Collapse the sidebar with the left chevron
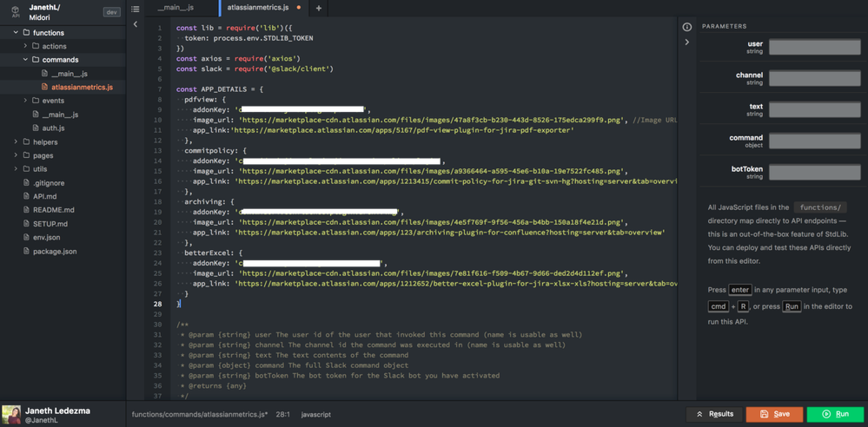The image size is (868, 427). click(x=136, y=23)
